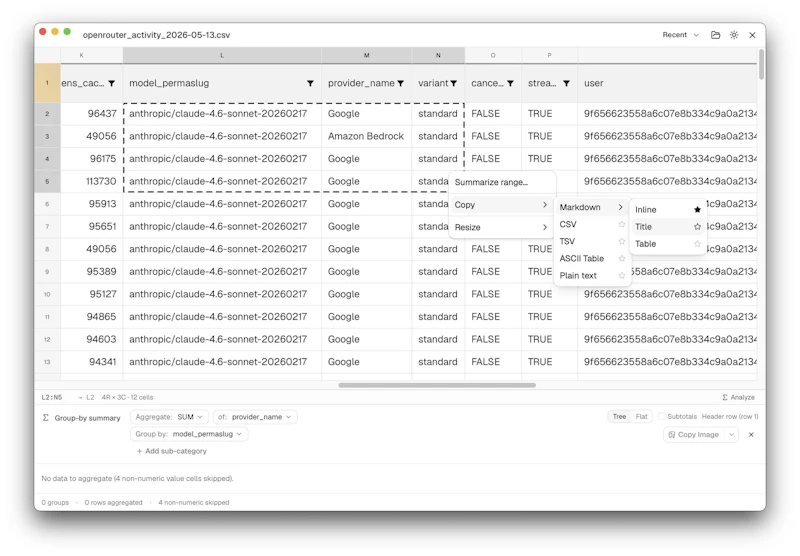The height and width of the screenshot is (556, 800).
Task: Click the vertical scrollbar thumb
Action: pyautogui.click(x=761, y=64)
